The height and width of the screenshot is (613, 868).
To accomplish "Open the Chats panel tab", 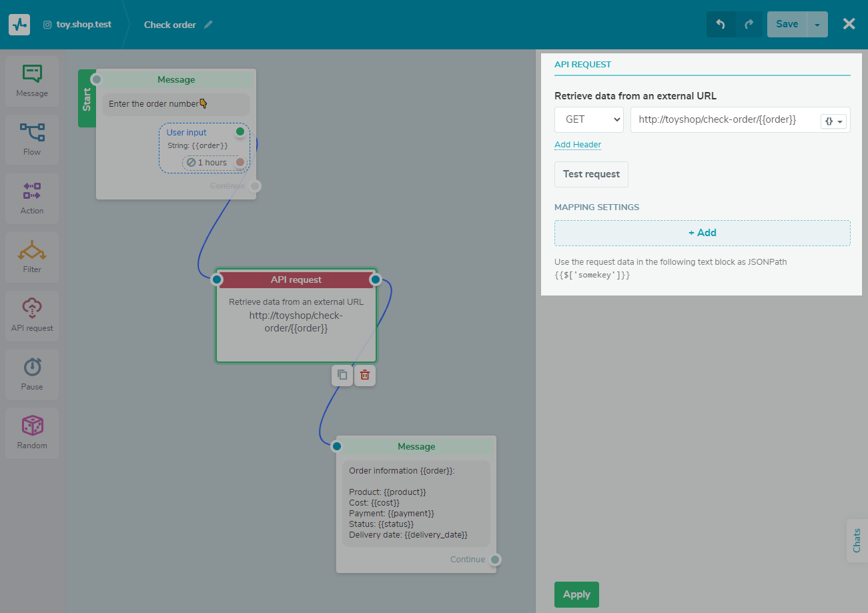I will (857, 540).
